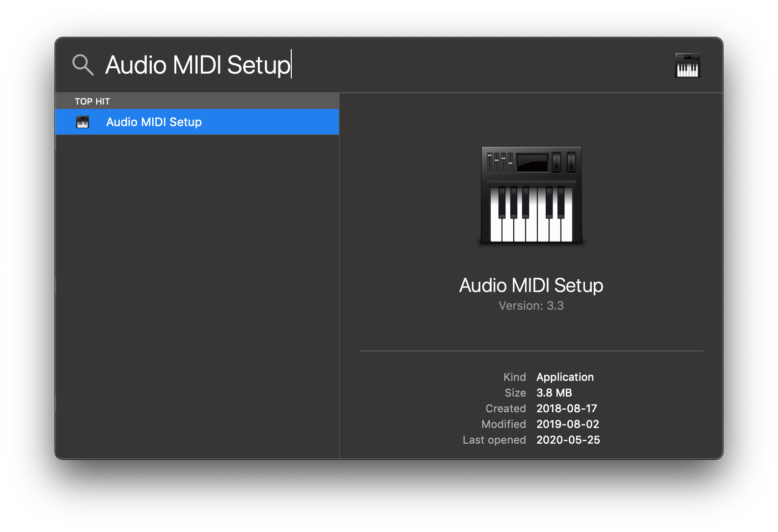Click the piano icon in Top Hit row
Image resolution: width=778 pixels, height=532 pixels.
click(83, 122)
